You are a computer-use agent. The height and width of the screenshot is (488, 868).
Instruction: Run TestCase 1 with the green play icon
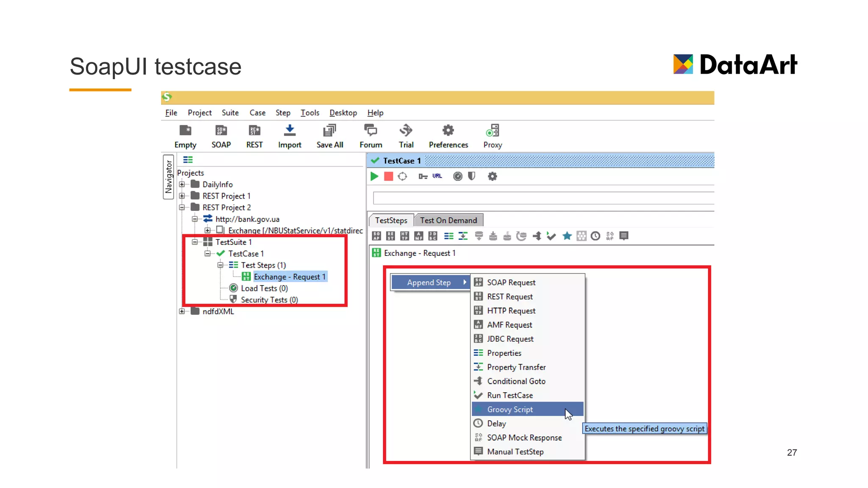point(374,176)
